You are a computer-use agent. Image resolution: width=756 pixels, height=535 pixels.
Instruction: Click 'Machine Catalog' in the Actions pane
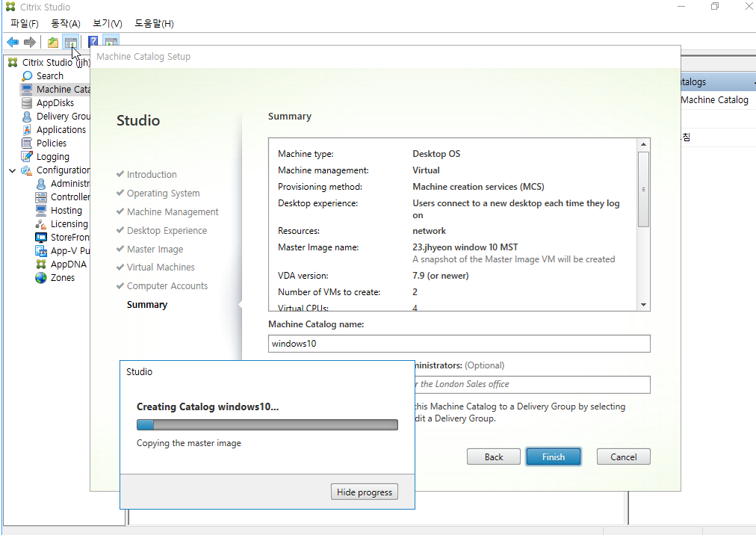coord(714,100)
